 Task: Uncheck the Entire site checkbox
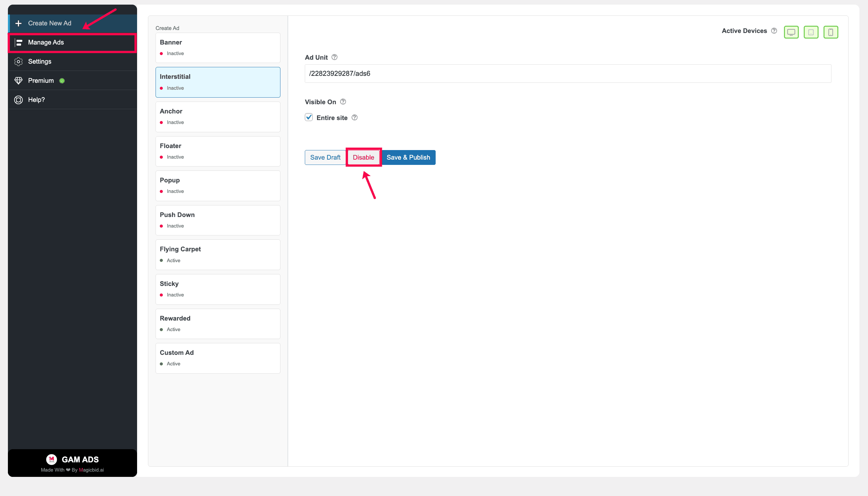click(x=309, y=117)
